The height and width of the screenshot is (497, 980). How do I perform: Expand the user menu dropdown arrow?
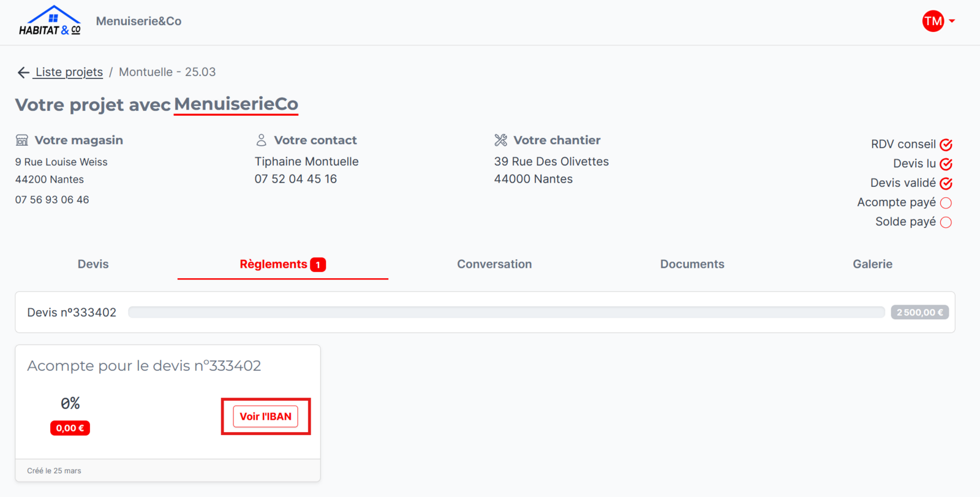[x=952, y=21]
